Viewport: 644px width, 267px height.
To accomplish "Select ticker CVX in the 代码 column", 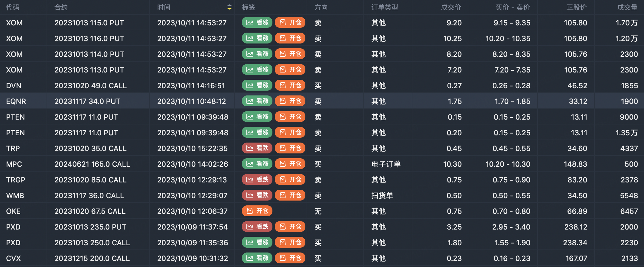I will (x=14, y=258).
